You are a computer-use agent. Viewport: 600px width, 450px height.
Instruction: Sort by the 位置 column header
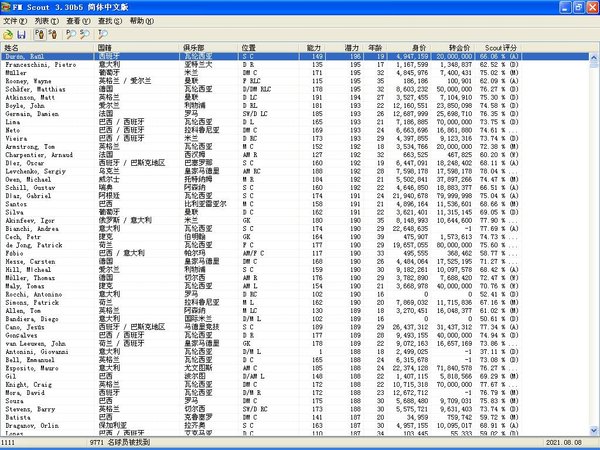click(x=269, y=47)
